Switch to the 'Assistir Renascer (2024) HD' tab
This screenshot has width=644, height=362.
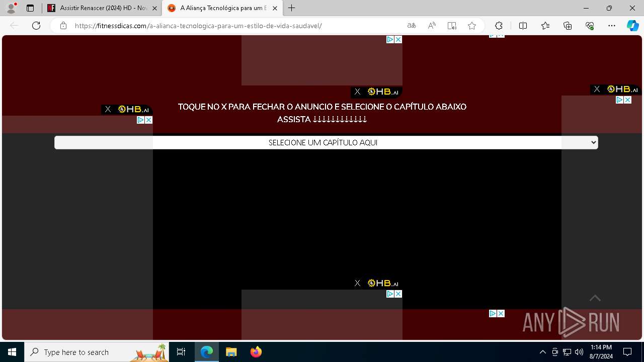click(102, 8)
